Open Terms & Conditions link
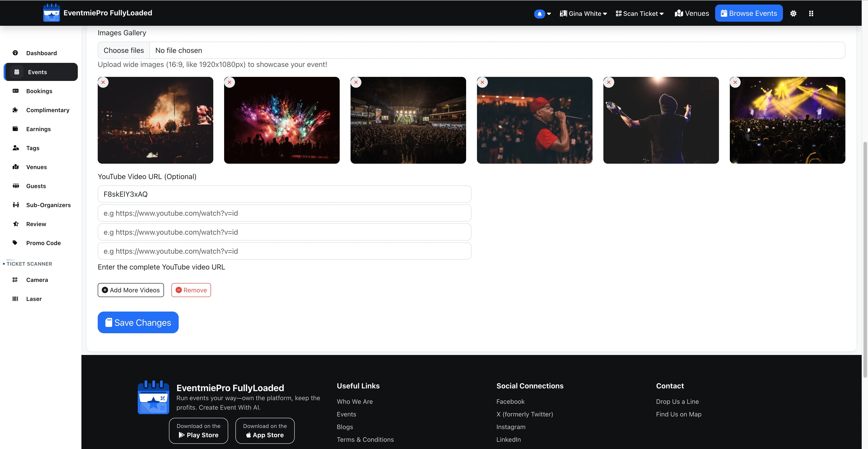 click(365, 440)
